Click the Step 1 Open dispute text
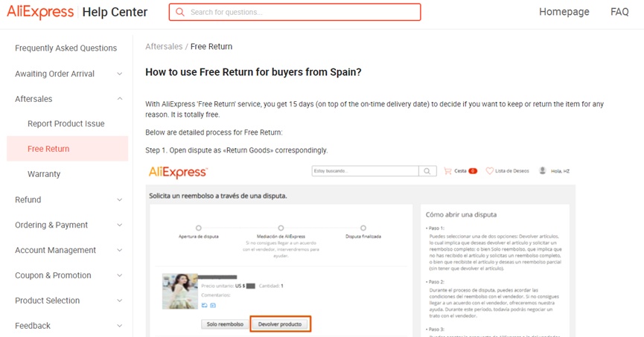This screenshot has height=337, width=644. 236,150
